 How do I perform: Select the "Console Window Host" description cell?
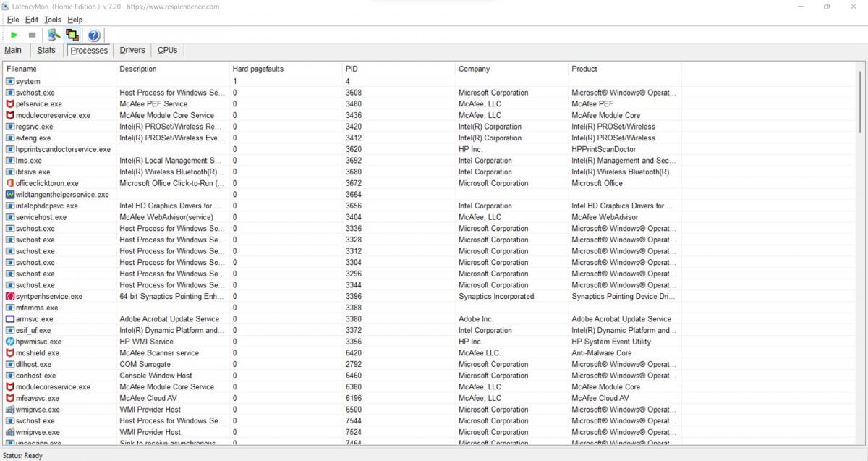(x=156, y=376)
